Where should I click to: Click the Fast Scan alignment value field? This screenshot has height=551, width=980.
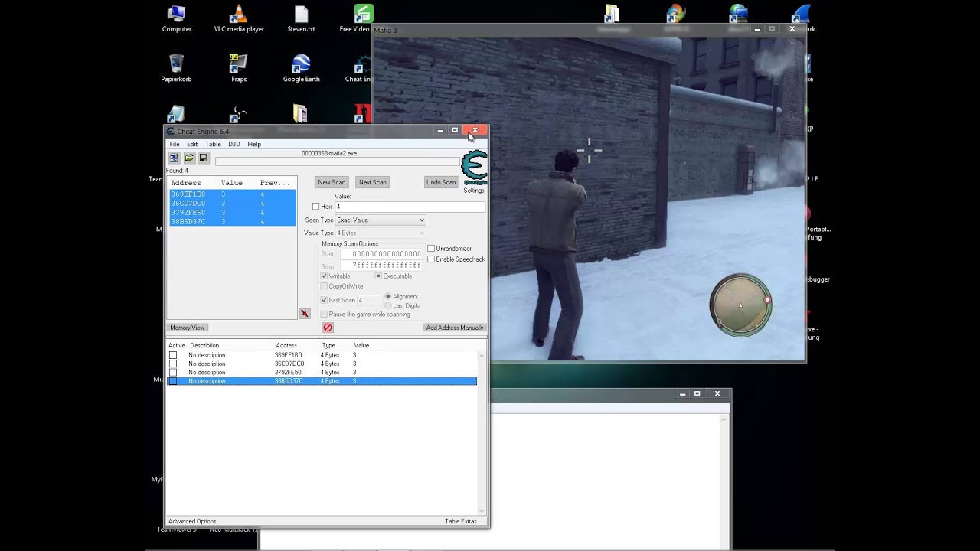369,300
